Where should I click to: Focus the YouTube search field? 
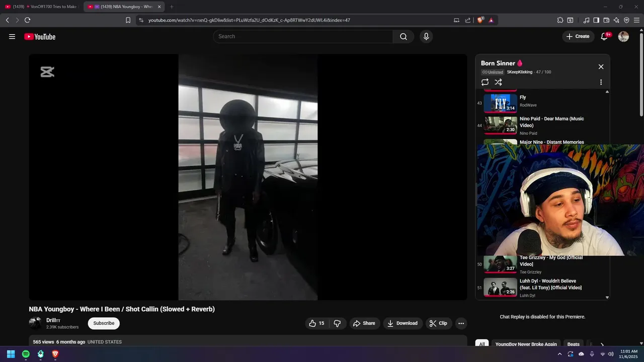(x=303, y=36)
